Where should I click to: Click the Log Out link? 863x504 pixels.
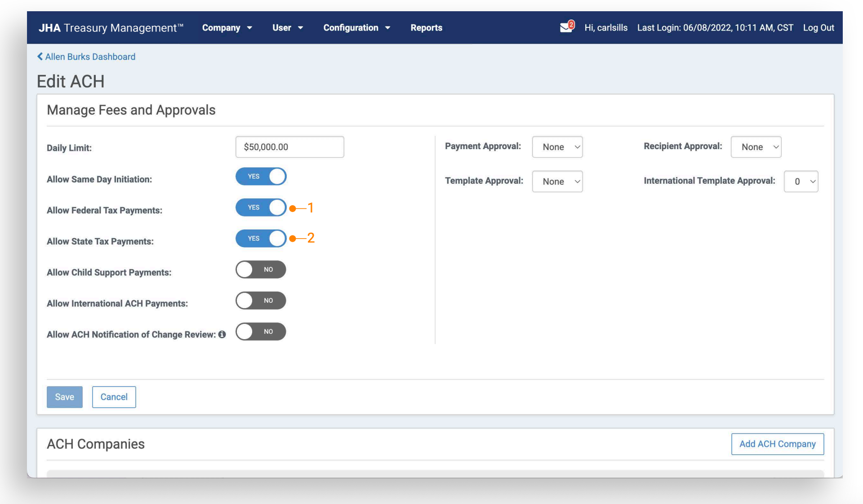[818, 28]
